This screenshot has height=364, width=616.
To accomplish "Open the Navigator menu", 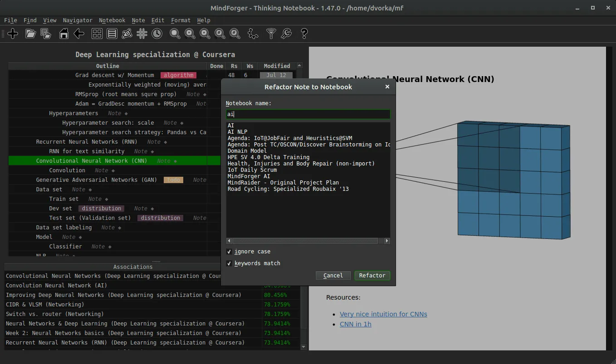I will tap(78, 20).
